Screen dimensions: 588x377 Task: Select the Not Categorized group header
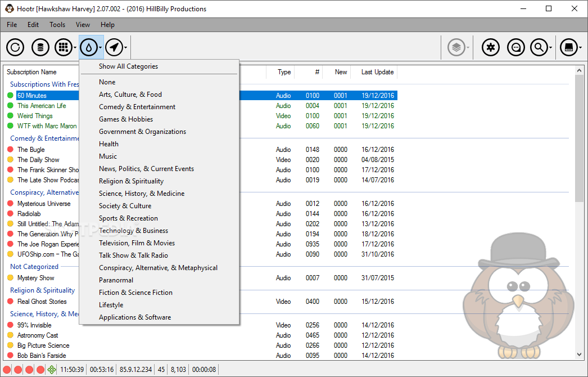tap(34, 267)
